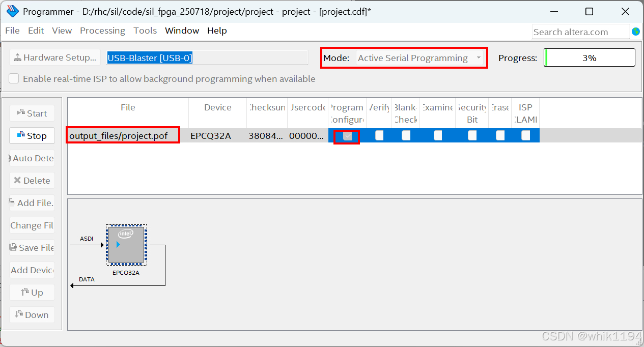This screenshot has height=347, width=644.
Task: Toggle the Erase checkbox for project.pof
Action: click(500, 135)
